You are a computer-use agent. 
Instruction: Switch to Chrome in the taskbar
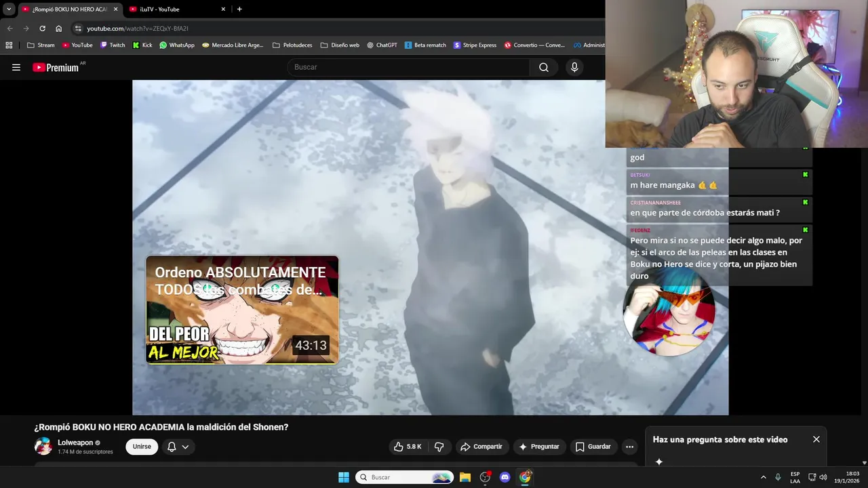(x=525, y=477)
